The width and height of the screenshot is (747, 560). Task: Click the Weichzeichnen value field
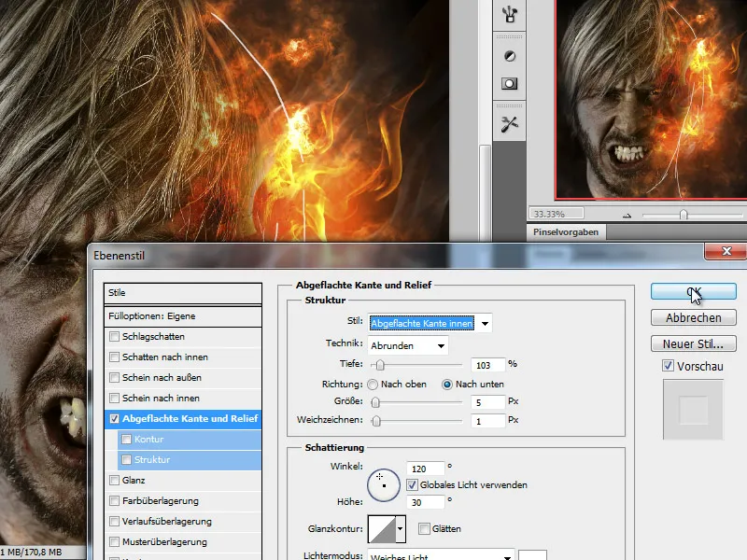click(x=487, y=421)
